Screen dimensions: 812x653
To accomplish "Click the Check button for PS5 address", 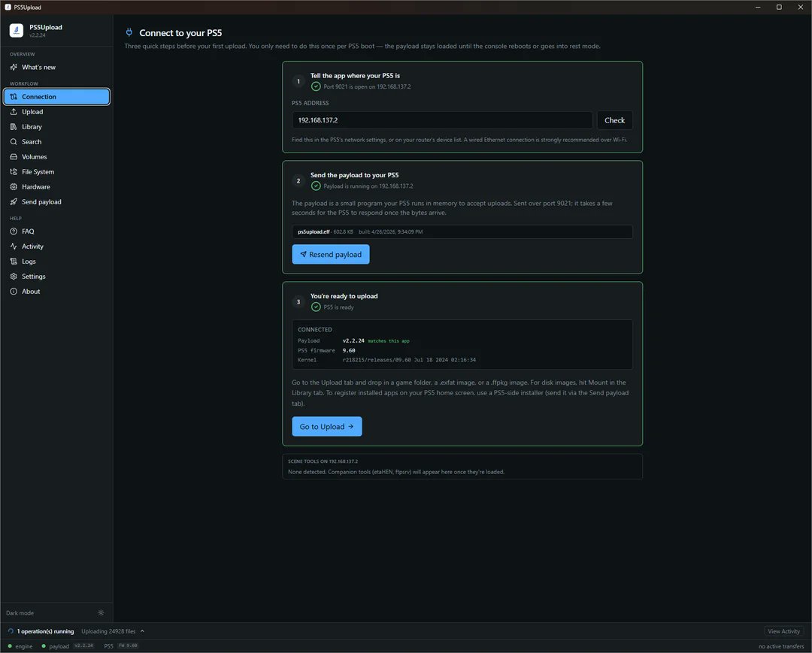I will [614, 120].
